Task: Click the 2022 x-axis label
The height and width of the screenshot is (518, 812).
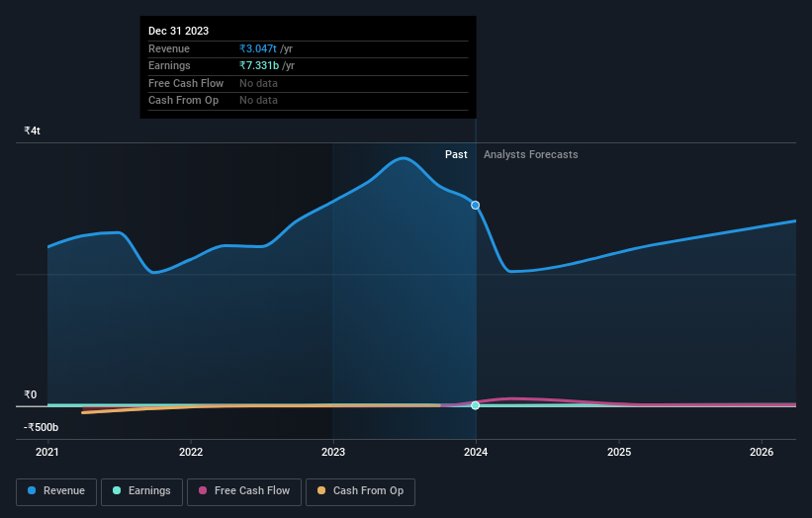Action: [x=191, y=453]
